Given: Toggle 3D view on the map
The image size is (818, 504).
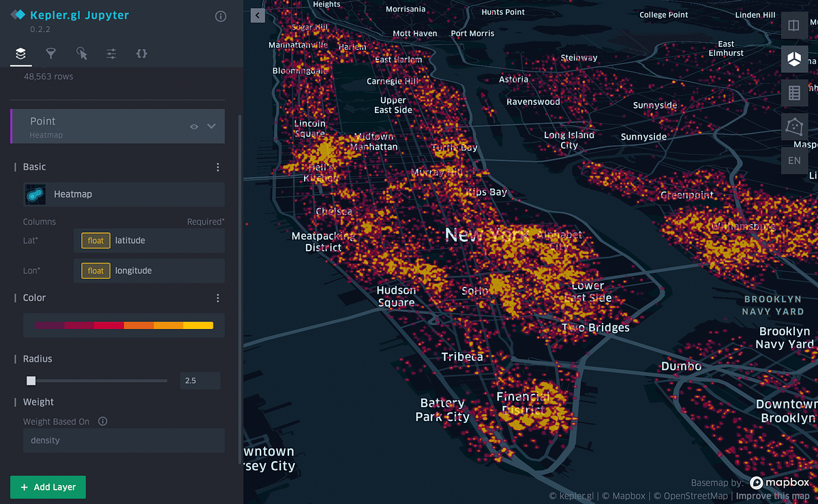Looking at the screenshot, I should (x=794, y=59).
